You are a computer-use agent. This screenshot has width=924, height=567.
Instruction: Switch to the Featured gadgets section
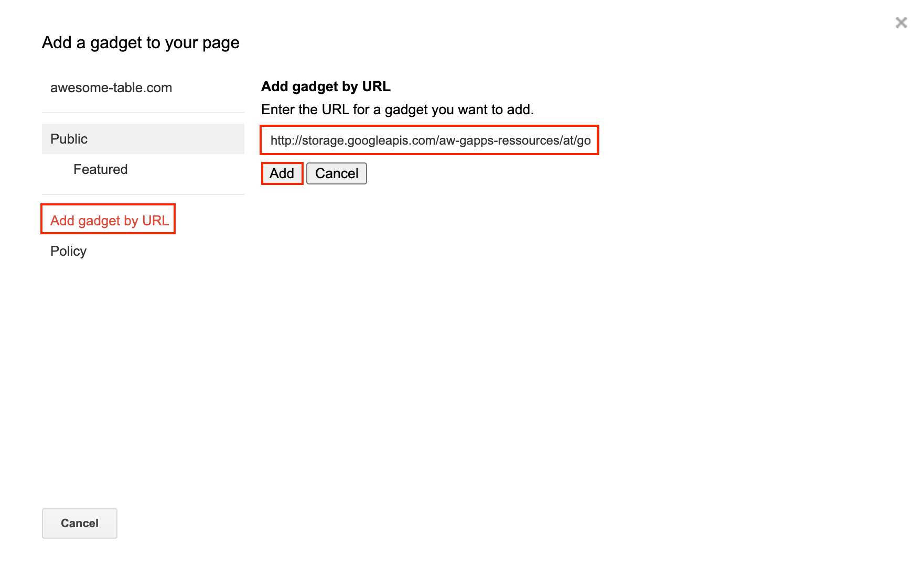pyautogui.click(x=100, y=169)
